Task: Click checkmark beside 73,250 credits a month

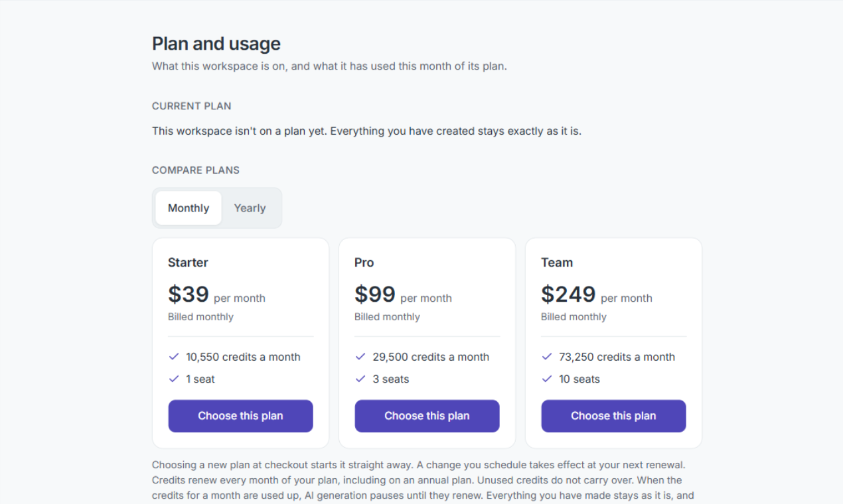Action: coord(547,357)
